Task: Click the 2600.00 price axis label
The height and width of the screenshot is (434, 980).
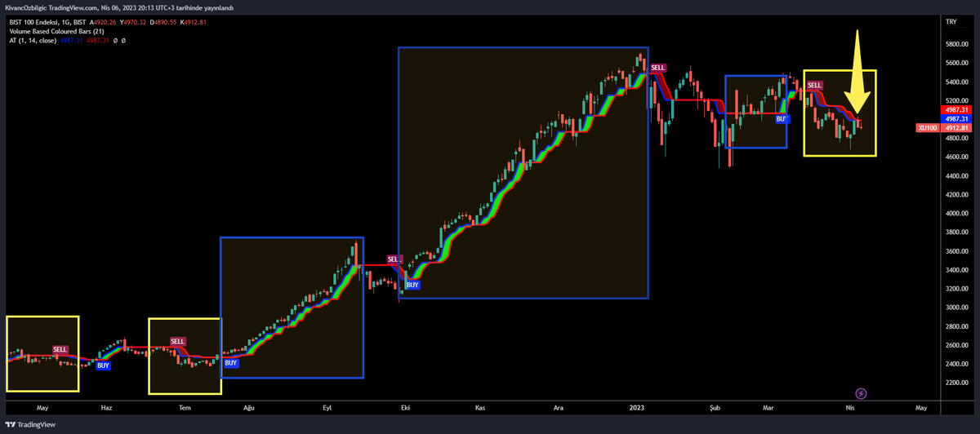Action: tap(956, 345)
